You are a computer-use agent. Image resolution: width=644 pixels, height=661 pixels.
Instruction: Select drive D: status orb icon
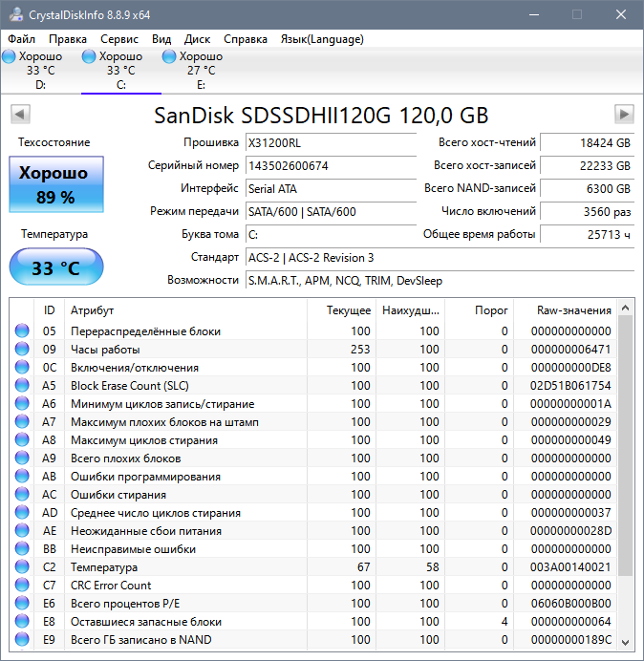[x=10, y=57]
